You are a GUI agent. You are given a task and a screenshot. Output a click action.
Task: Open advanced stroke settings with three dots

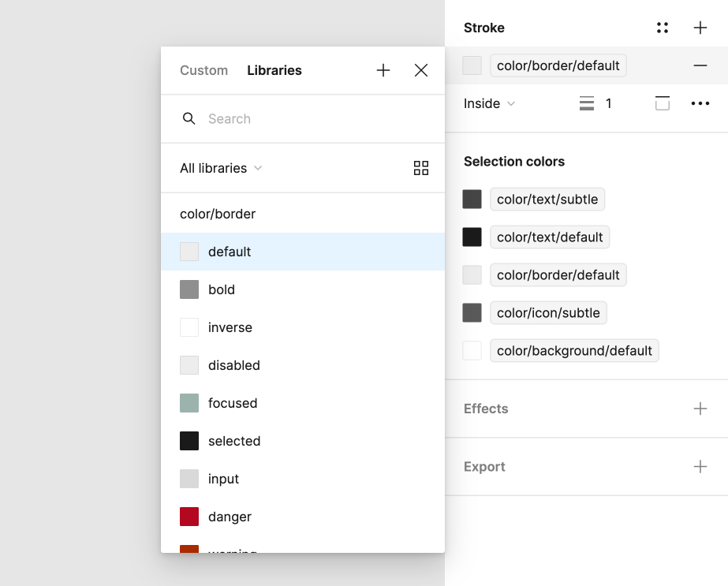(x=700, y=103)
